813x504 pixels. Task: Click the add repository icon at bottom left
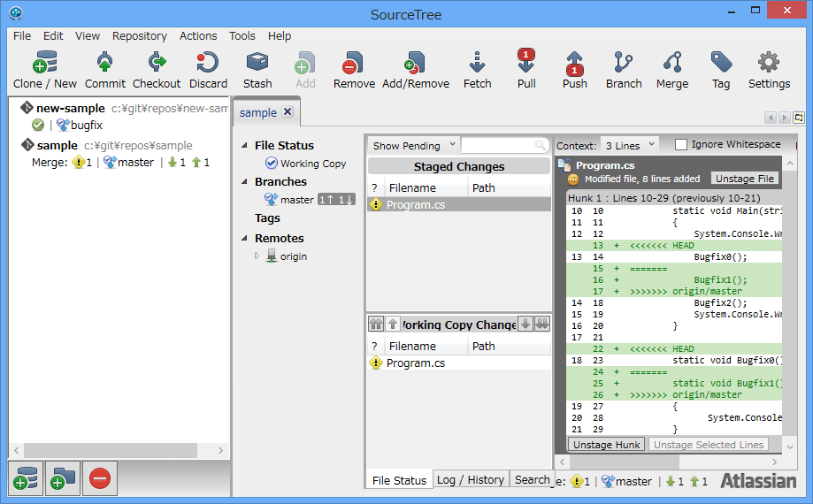point(26,478)
